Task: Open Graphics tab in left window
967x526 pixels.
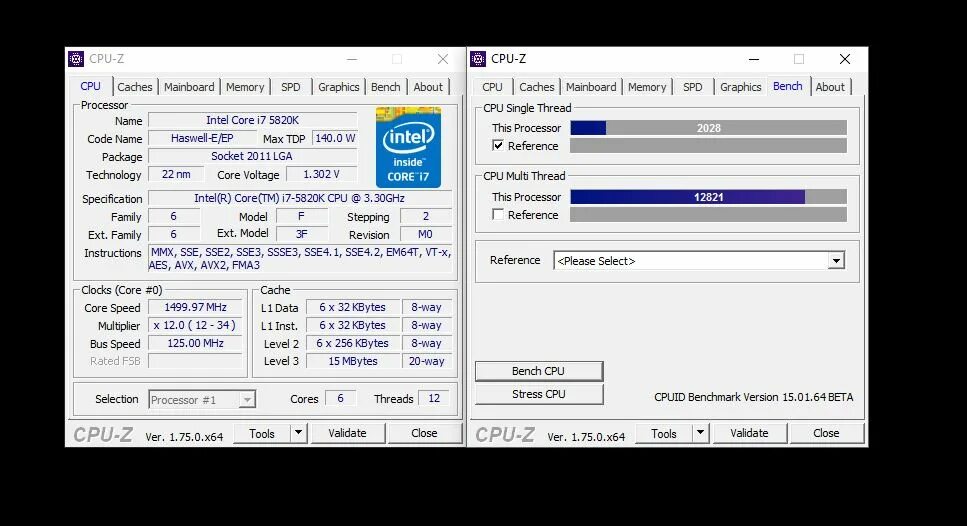Action: click(339, 87)
